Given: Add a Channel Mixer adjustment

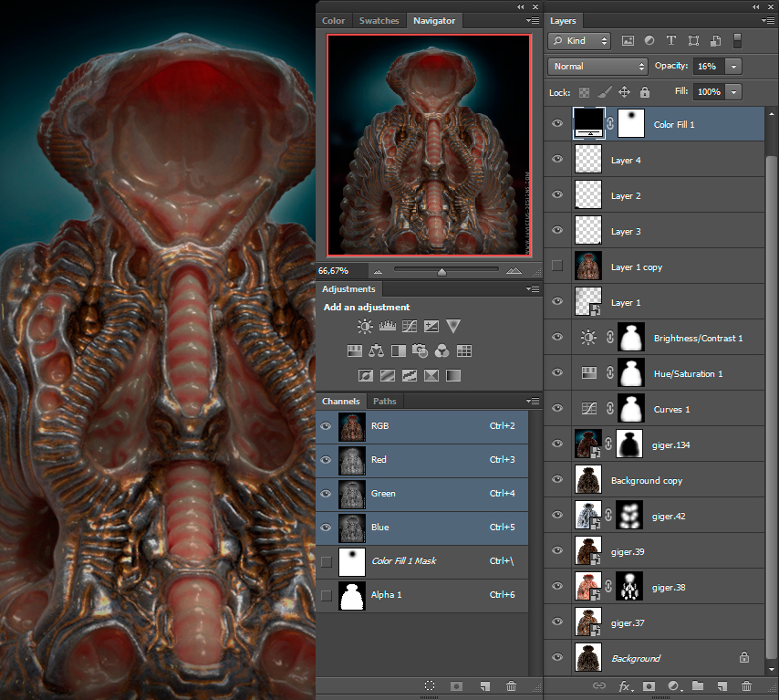Looking at the screenshot, I should (x=441, y=351).
